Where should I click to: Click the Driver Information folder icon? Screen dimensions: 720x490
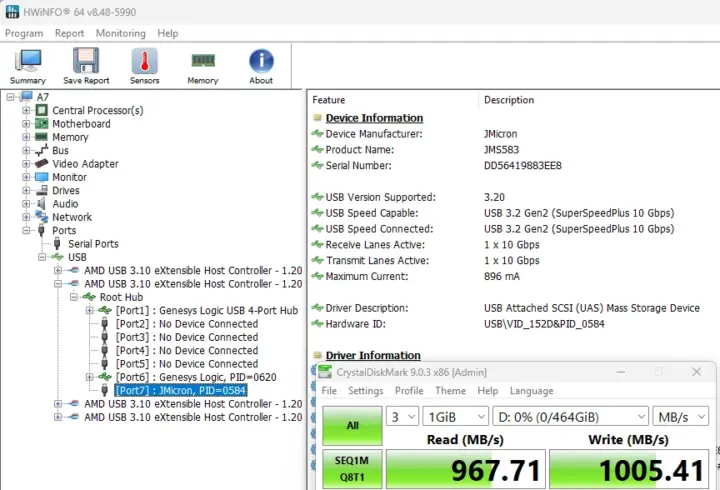[x=317, y=355]
